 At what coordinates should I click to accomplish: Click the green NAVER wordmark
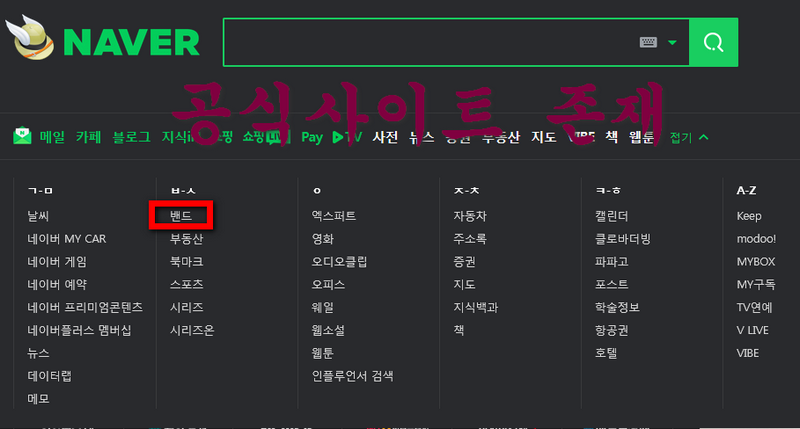[132, 42]
